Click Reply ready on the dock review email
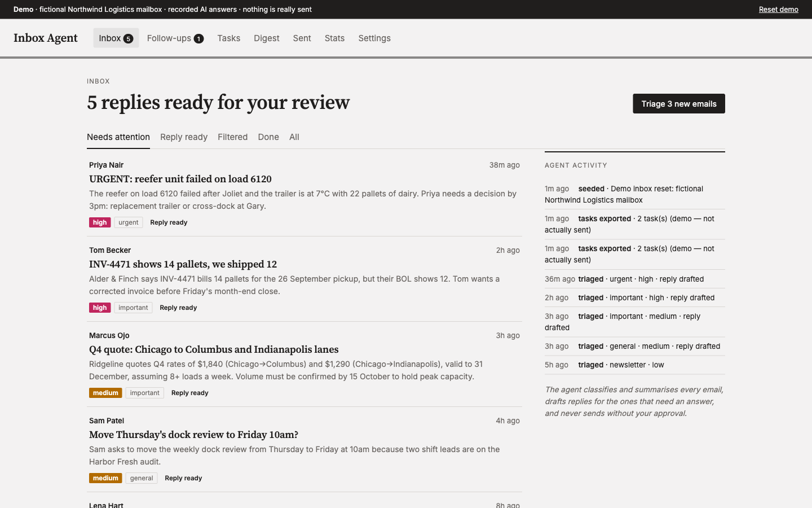Image resolution: width=812 pixels, height=508 pixels. click(183, 478)
